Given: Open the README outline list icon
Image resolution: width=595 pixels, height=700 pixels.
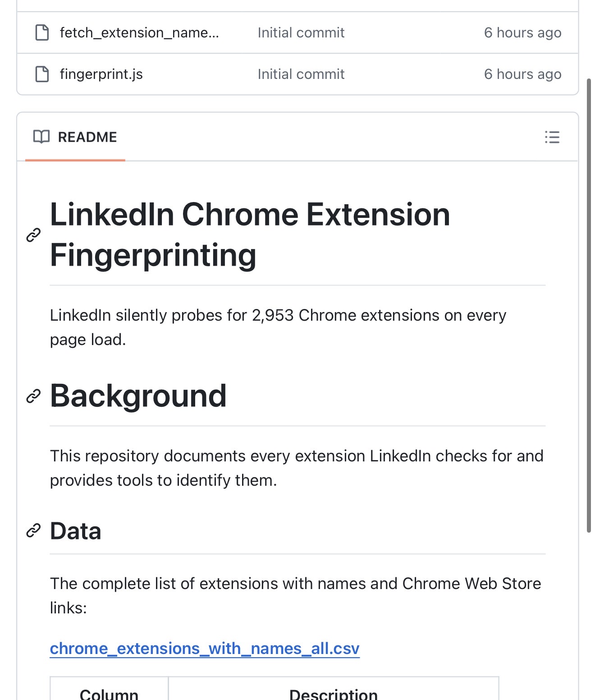Looking at the screenshot, I should pos(552,137).
